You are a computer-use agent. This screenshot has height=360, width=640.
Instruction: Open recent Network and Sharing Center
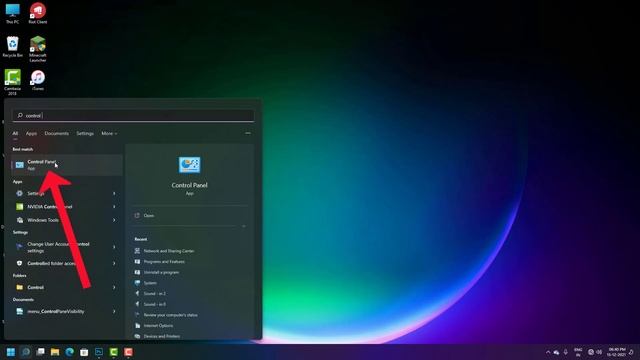pyautogui.click(x=169, y=251)
